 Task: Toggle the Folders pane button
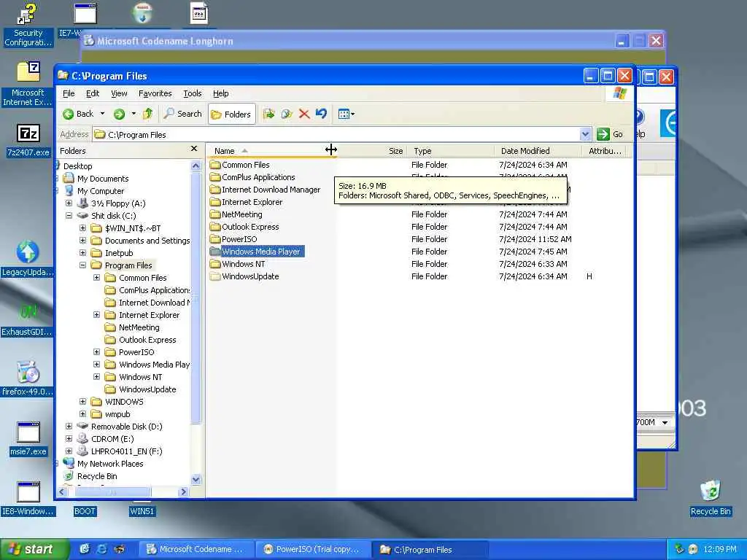pyautogui.click(x=231, y=114)
